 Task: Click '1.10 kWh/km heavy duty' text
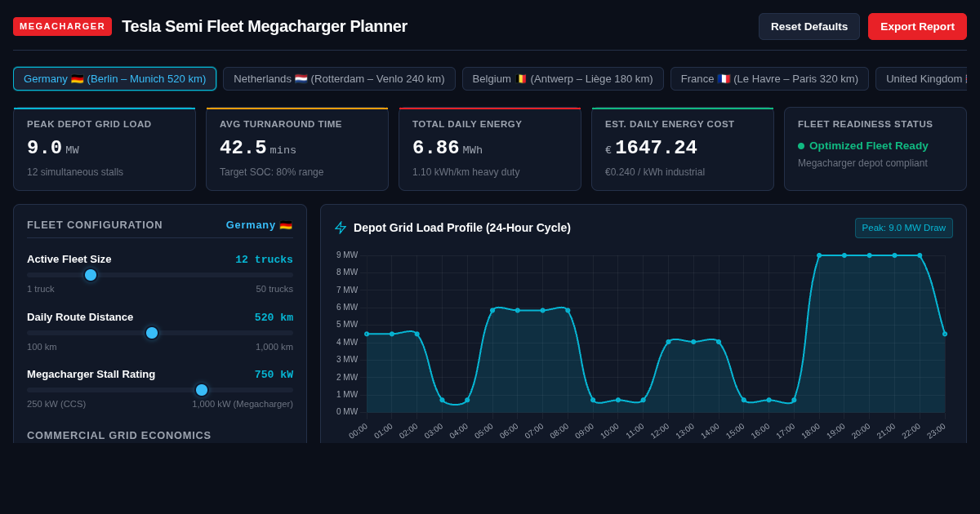point(465,172)
